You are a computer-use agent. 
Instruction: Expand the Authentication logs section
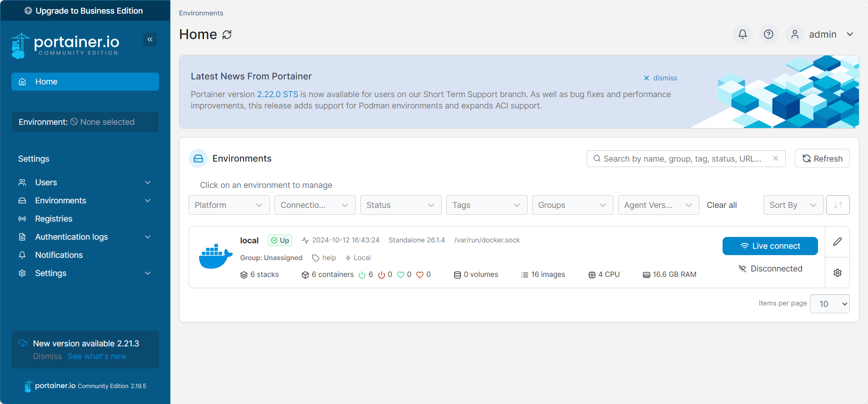[x=148, y=237]
